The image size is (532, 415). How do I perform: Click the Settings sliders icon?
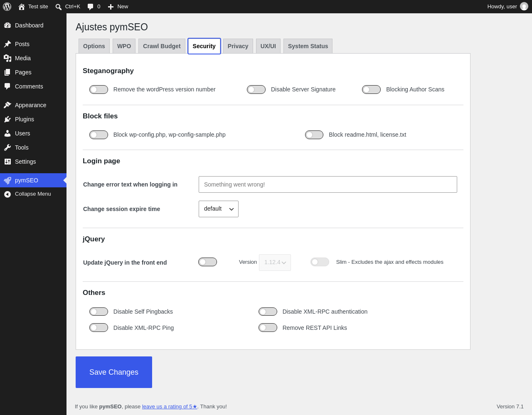point(7,162)
